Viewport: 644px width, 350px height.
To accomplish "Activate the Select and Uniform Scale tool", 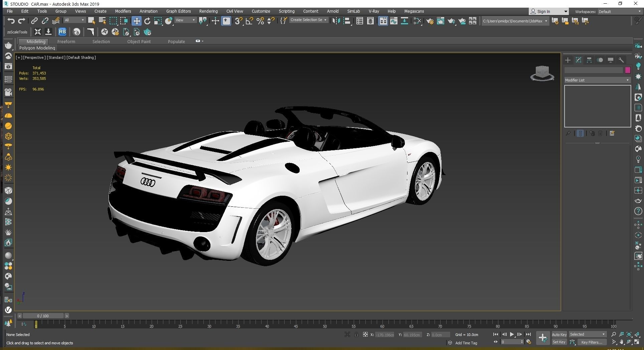I will [158, 21].
